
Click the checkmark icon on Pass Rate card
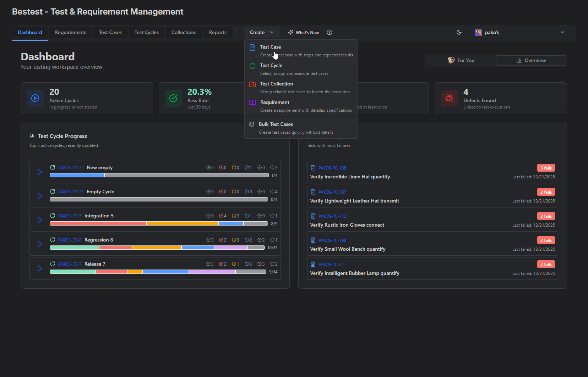[x=173, y=98]
